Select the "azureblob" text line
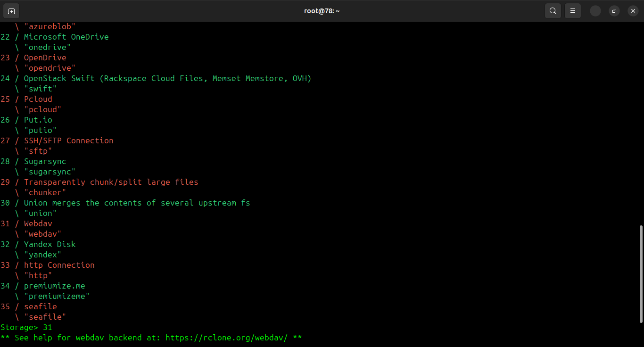This screenshot has height=347, width=644. pos(45,26)
